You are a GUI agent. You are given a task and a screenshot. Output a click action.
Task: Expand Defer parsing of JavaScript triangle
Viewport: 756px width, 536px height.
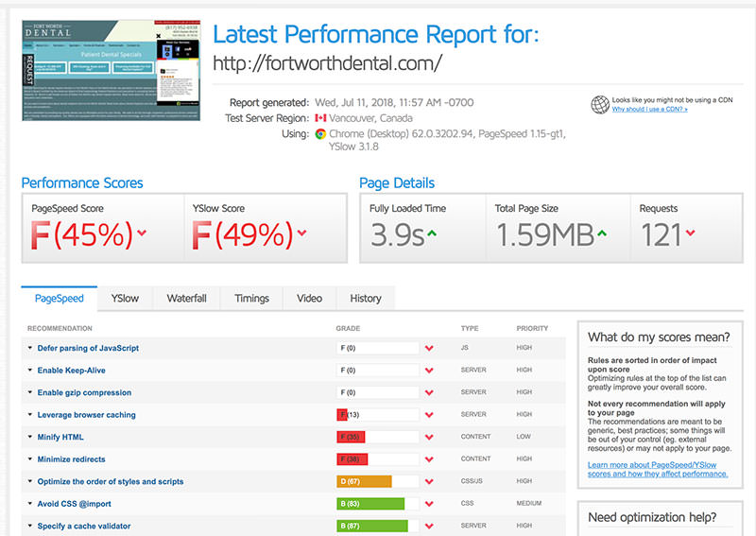[x=30, y=348]
